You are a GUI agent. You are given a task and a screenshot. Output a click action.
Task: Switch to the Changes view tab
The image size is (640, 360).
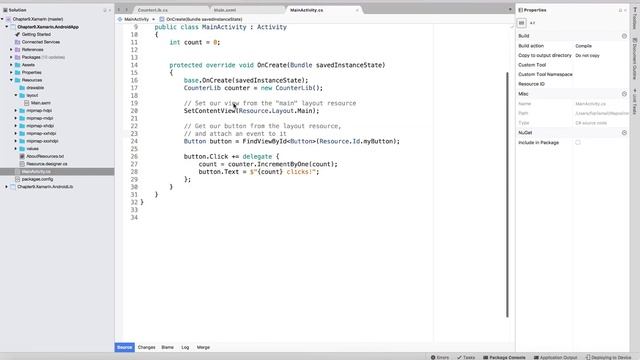point(147,347)
